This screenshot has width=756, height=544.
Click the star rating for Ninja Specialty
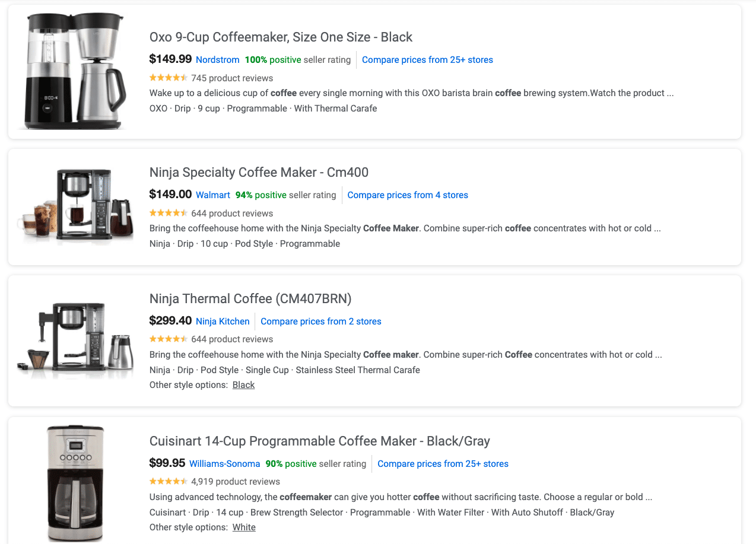169,212
